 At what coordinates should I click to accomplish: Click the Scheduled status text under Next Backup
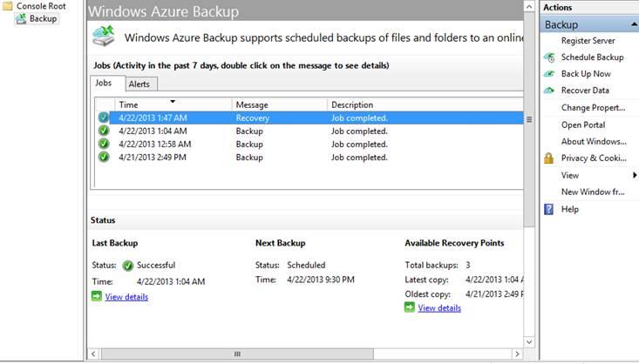[x=306, y=265]
